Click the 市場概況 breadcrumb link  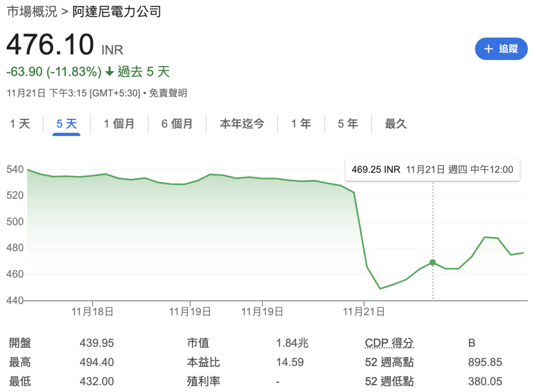point(32,12)
